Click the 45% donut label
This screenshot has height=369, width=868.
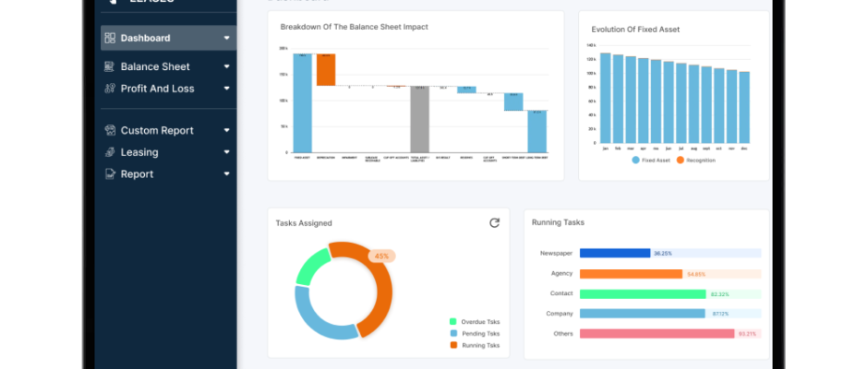pyautogui.click(x=381, y=256)
